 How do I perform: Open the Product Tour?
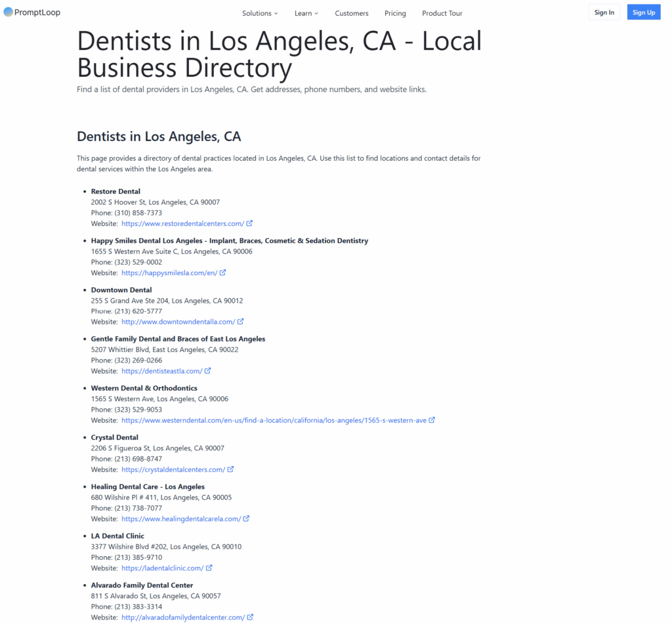click(x=442, y=13)
